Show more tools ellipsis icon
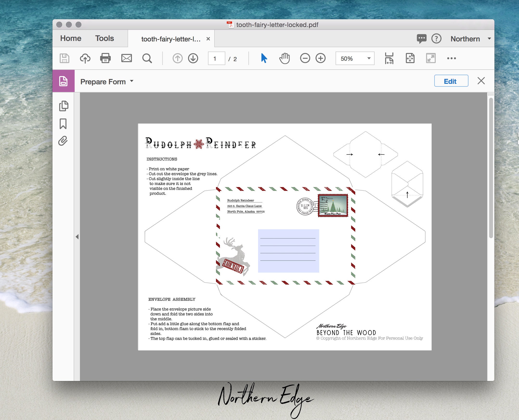The height and width of the screenshot is (420, 519). 452,58
